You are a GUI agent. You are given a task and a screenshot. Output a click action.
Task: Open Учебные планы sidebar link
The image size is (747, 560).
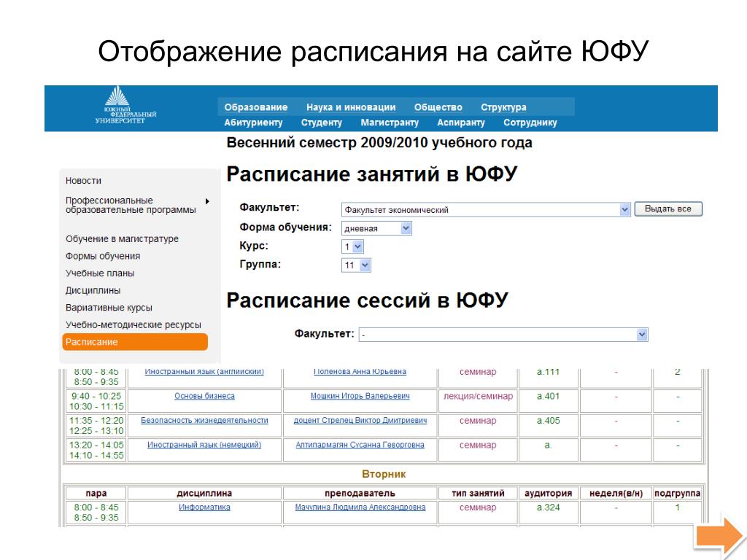[100, 273]
